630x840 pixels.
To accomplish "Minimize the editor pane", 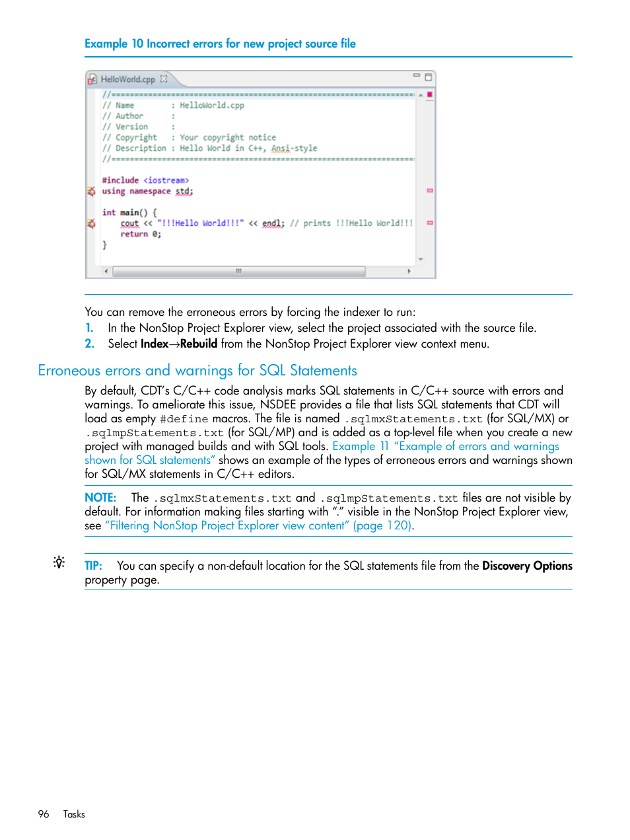I will (x=417, y=76).
